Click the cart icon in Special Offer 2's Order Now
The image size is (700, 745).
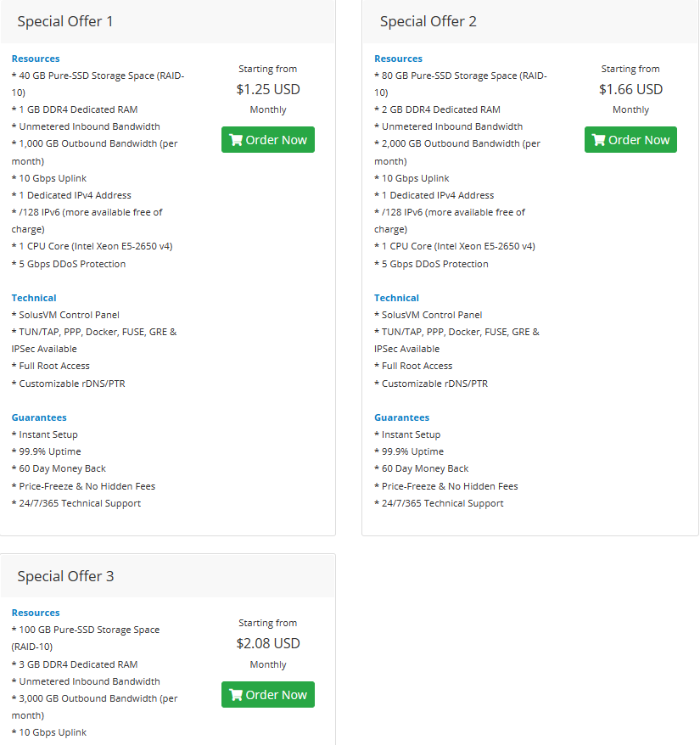point(598,140)
